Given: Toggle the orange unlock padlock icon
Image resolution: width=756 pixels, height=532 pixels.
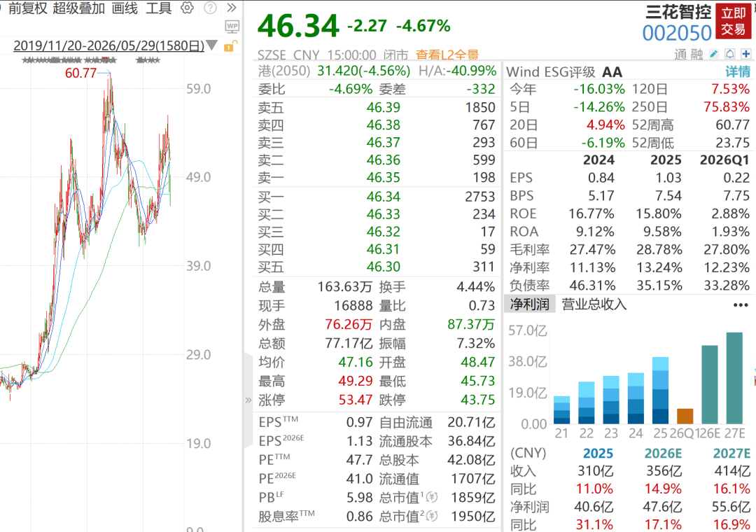Looking at the screenshot, I should 230,46.
